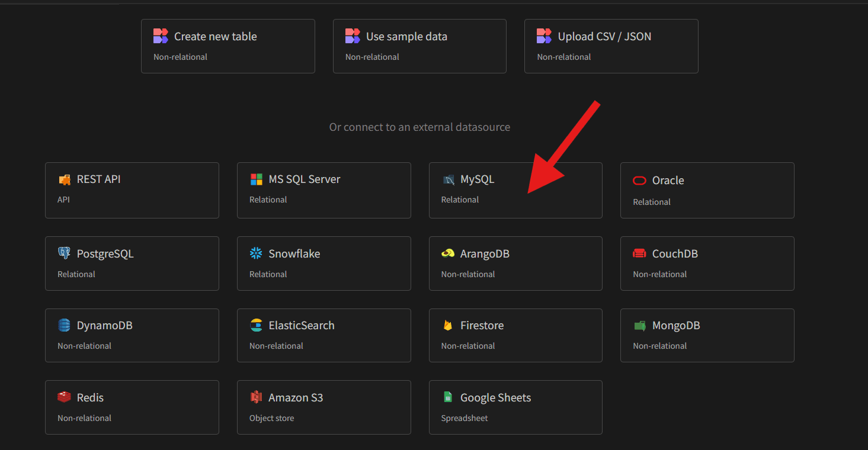The height and width of the screenshot is (450, 868).
Task: Click the Object store subtitle
Action: (272, 418)
